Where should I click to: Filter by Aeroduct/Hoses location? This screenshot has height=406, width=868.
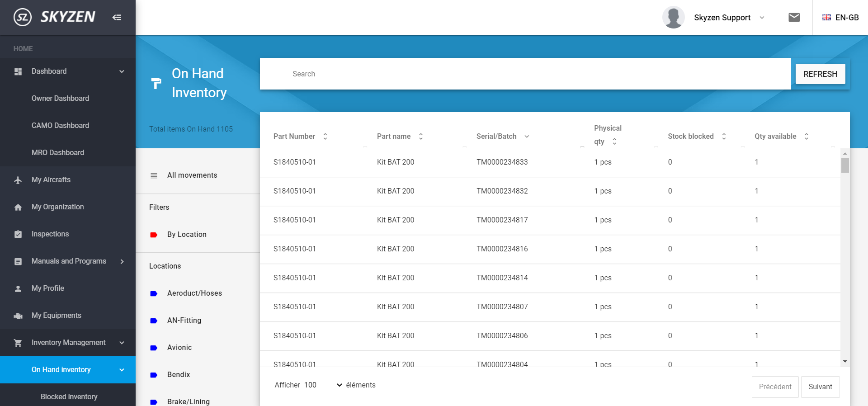pos(194,293)
